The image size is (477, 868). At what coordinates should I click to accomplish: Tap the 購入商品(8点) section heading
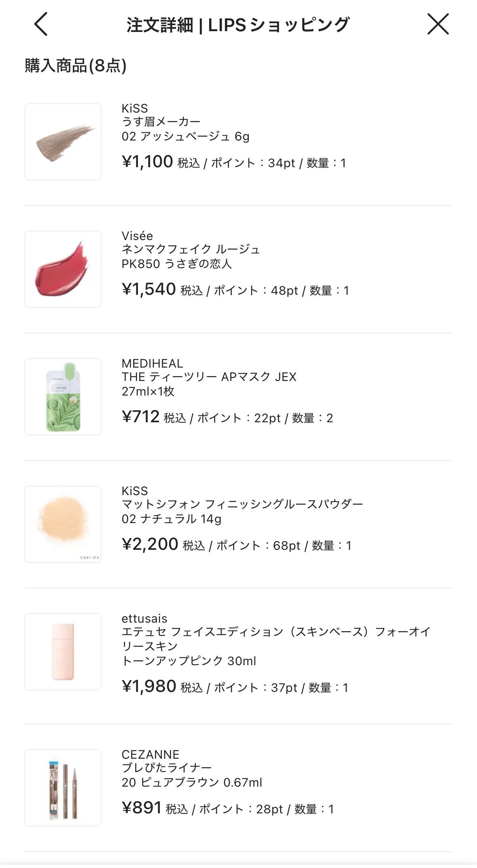pyautogui.click(x=76, y=66)
